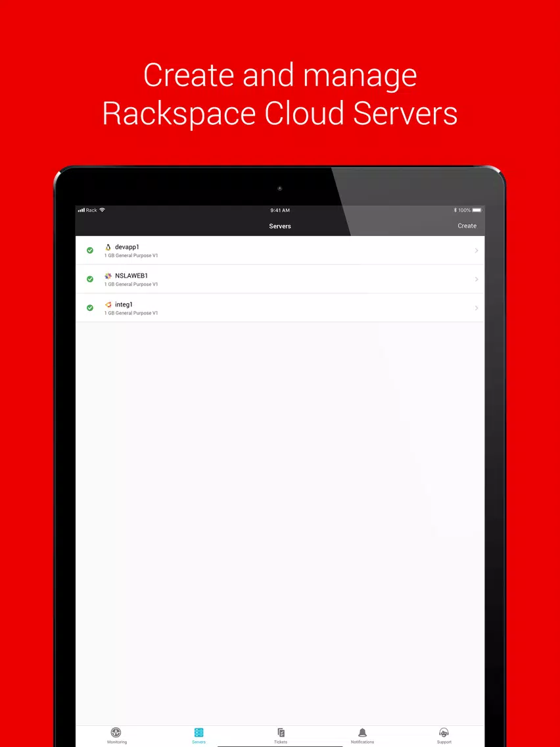Expand the integ1 row chevron
The width and height of the screenshot is (560, 747).
coord(476,308)
